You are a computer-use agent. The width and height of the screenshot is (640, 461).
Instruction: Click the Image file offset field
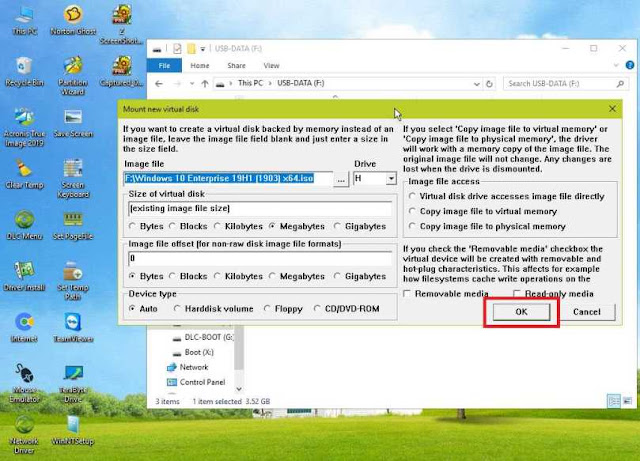[260, 258]
